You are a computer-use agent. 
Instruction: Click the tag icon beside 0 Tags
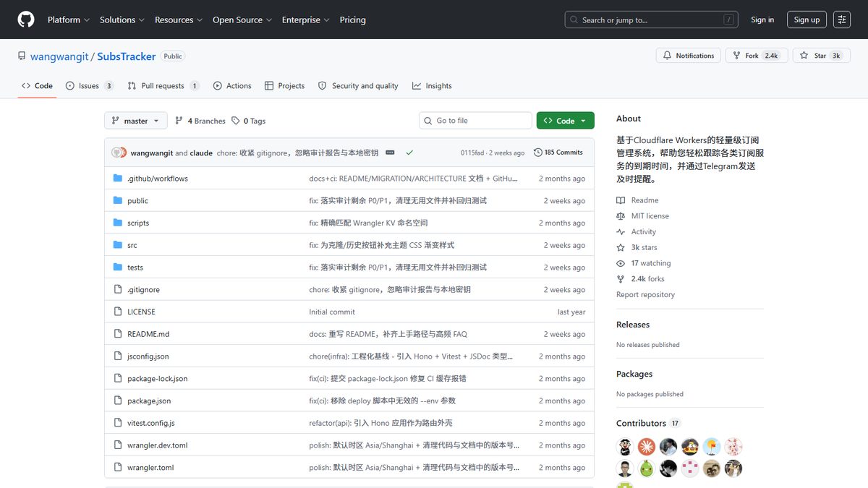click(x=236, y=121)
